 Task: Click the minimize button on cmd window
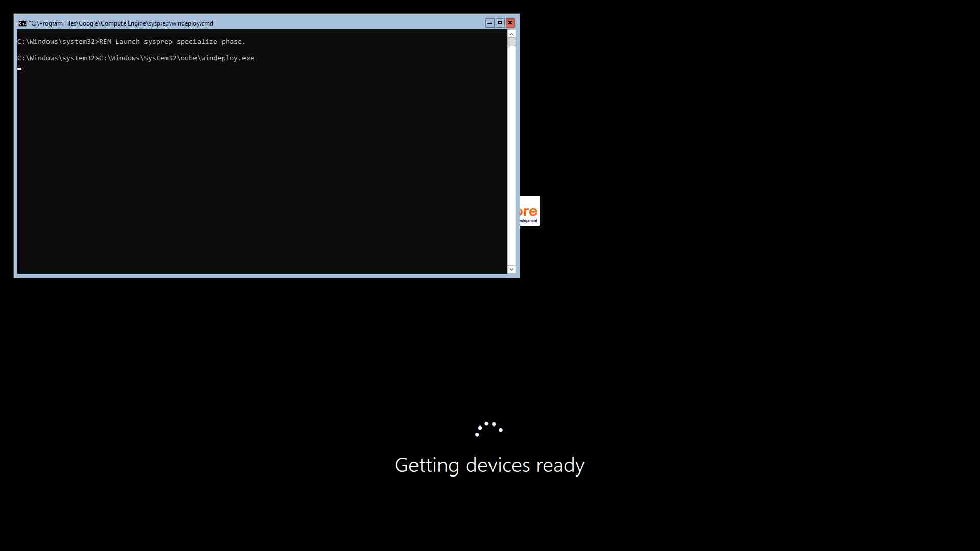(489, 23)
